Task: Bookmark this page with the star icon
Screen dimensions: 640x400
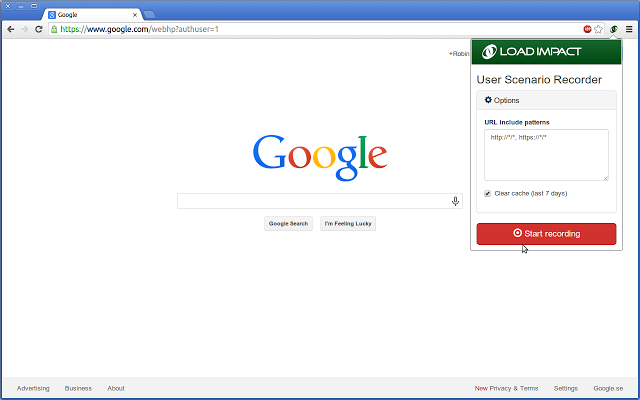Action: pyautogui.click(x=598, y=29)
